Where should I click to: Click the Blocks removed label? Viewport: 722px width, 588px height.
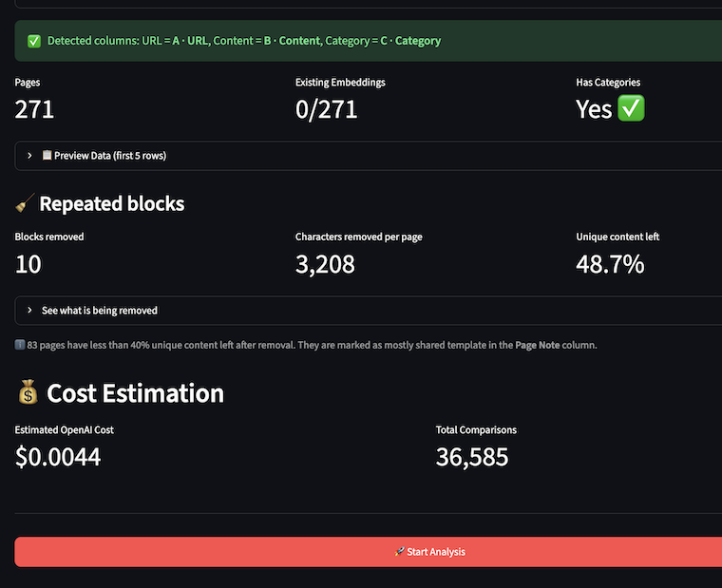point(49,237)
